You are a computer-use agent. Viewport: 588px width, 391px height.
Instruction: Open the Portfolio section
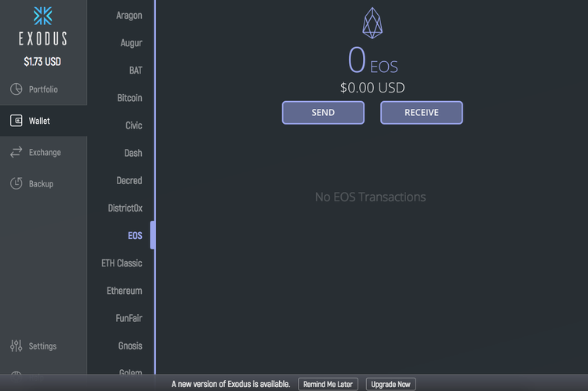43,89
